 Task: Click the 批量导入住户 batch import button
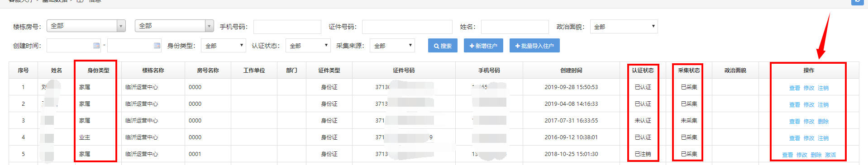(x=534, y=46)
